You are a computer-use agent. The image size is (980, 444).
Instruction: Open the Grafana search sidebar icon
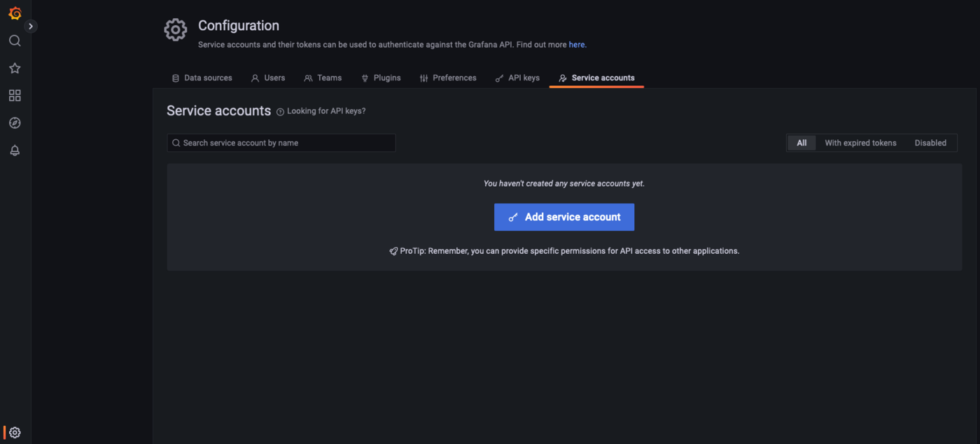15,41
